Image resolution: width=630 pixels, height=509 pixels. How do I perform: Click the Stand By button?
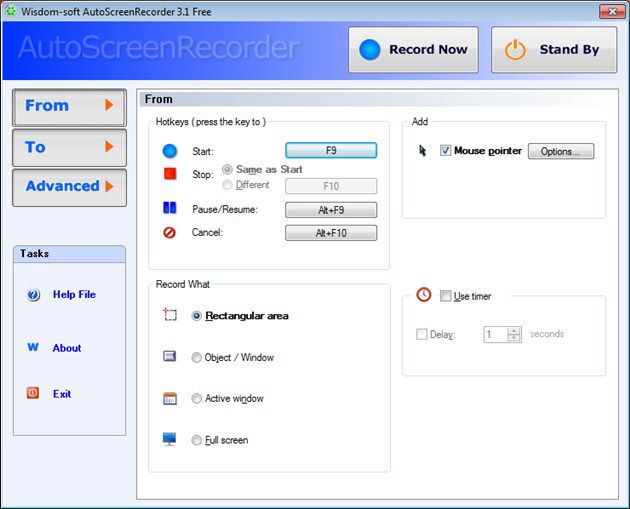pos(554,50)
